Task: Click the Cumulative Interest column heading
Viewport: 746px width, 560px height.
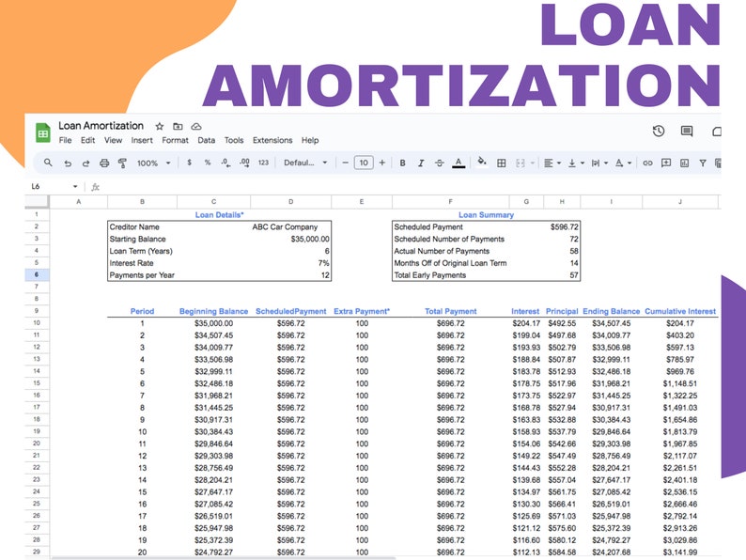Action: click(x=680, y=311)
